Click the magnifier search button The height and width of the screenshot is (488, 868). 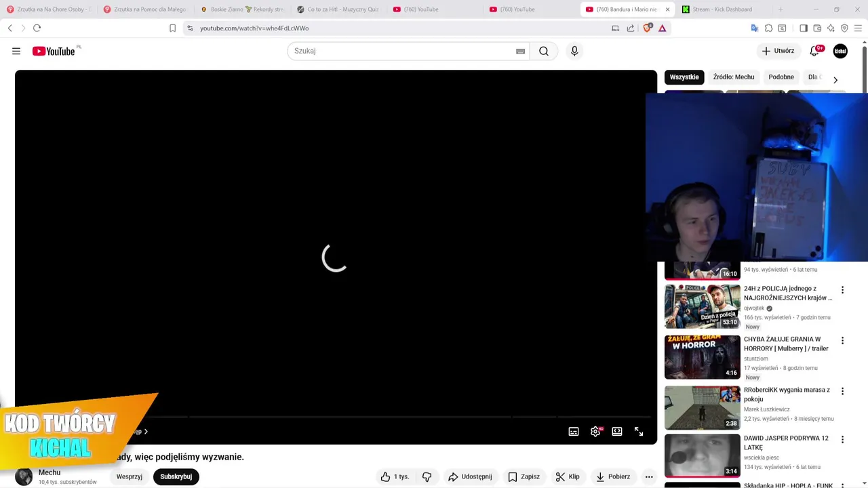(x=544, y=51)
